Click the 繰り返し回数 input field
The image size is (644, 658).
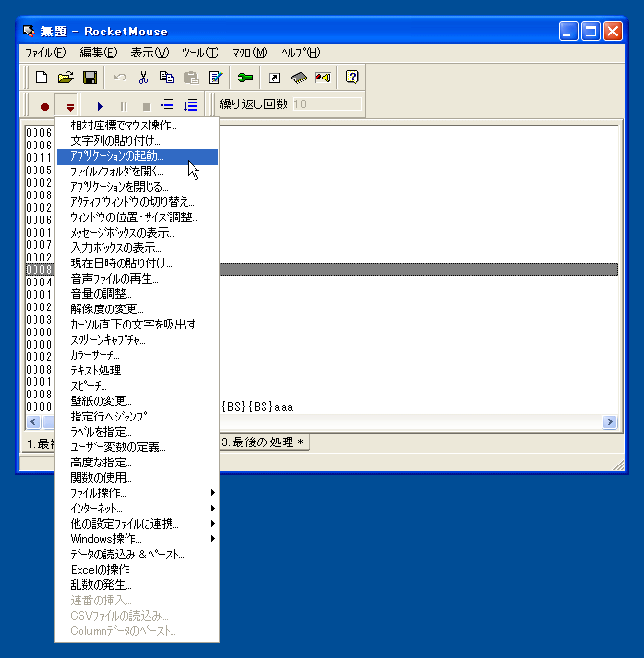tap(327, 104)
